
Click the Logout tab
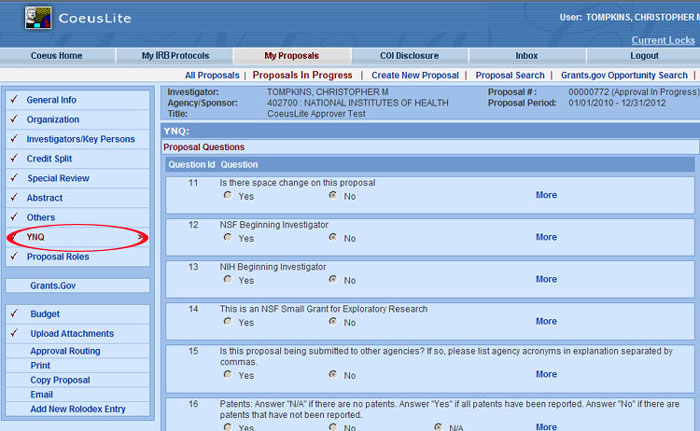(x=644, y=56)
